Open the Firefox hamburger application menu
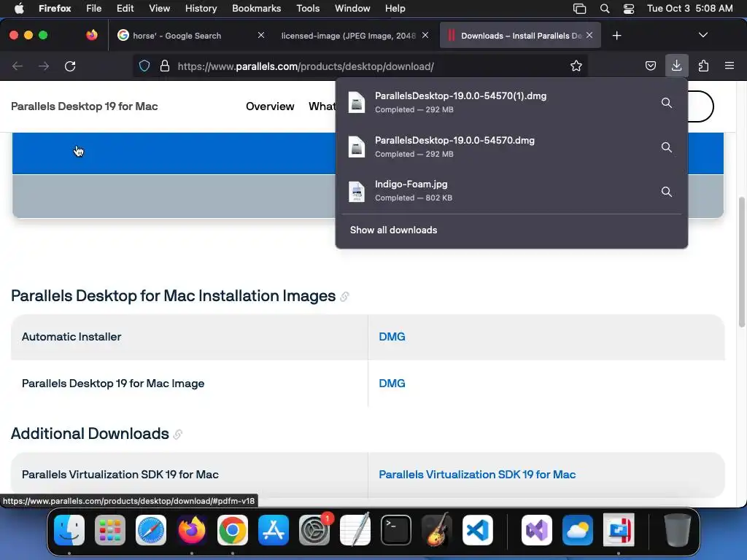Screen dimensions: 747x560 (x=729, y=66)
